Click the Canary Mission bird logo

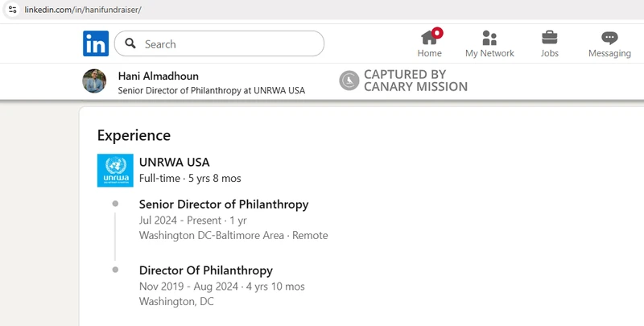click(x=349, y=80)
